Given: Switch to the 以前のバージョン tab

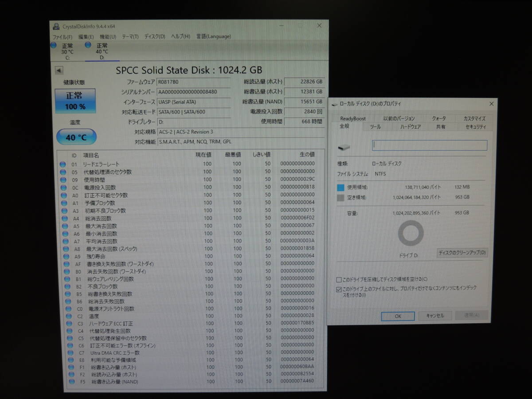Looking at the screenshot, I should click(x=399, y=118).
